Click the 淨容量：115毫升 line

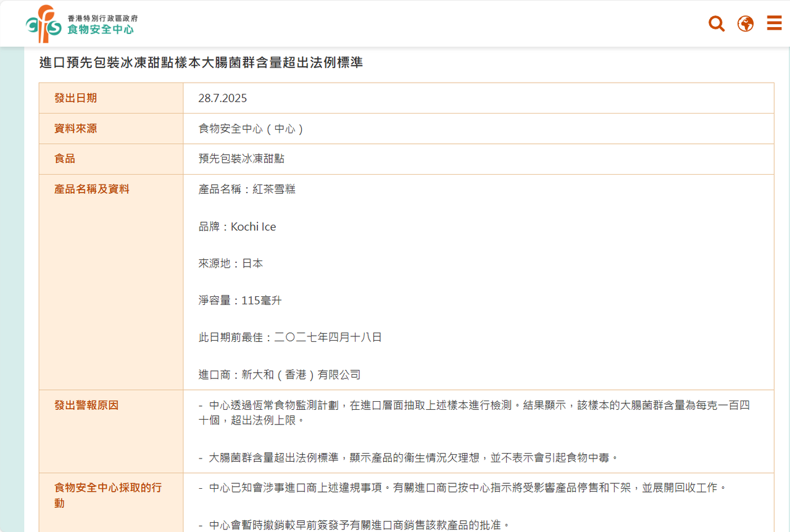point(240,301)
